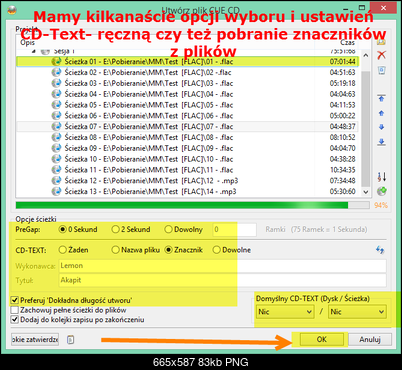Remove selected track with red X icon
The width and height of the screenshot is (402, 370).
point(382,55)
